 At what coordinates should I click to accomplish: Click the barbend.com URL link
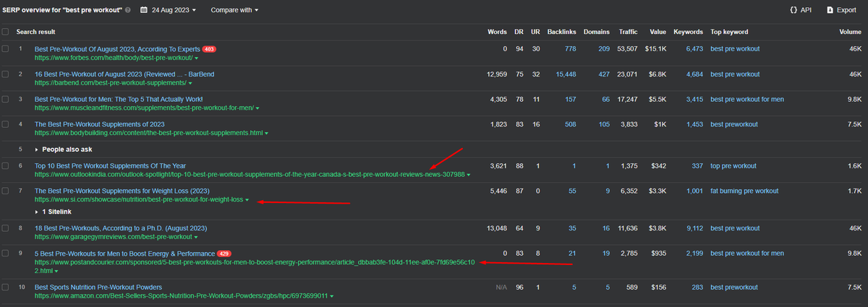tap(110, 83)
